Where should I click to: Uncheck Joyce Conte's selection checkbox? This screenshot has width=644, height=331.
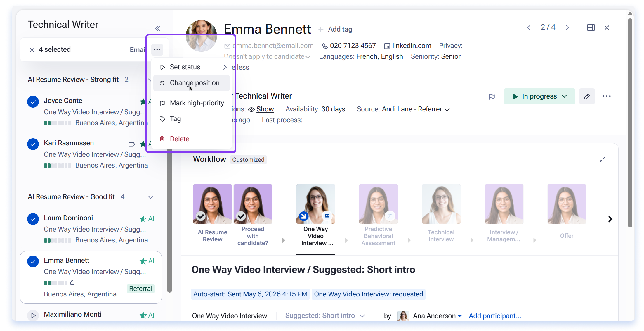click(x=33, y=101)
